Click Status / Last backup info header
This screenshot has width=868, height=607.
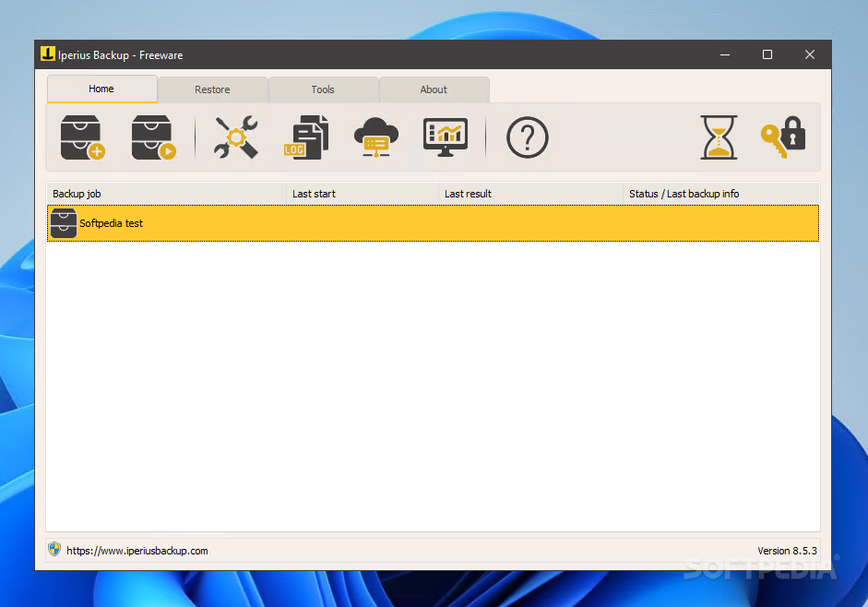[x=721, y=194]
